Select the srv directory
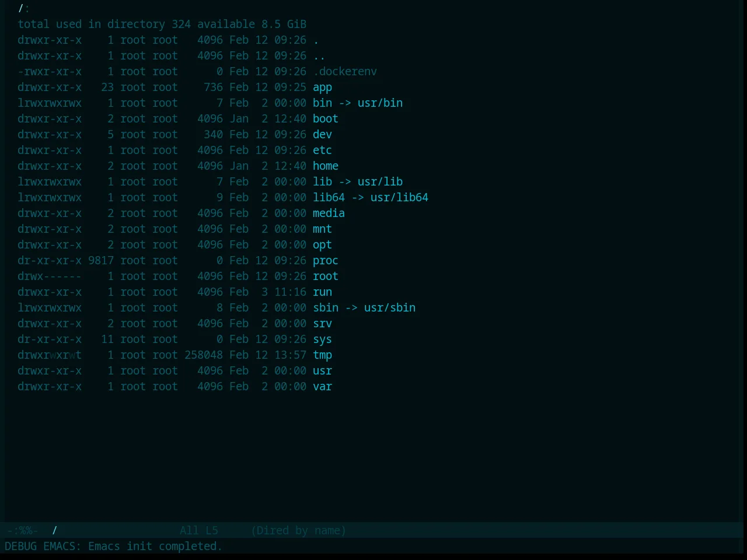This screenshot has height=560, width=747. click(322, 323)
